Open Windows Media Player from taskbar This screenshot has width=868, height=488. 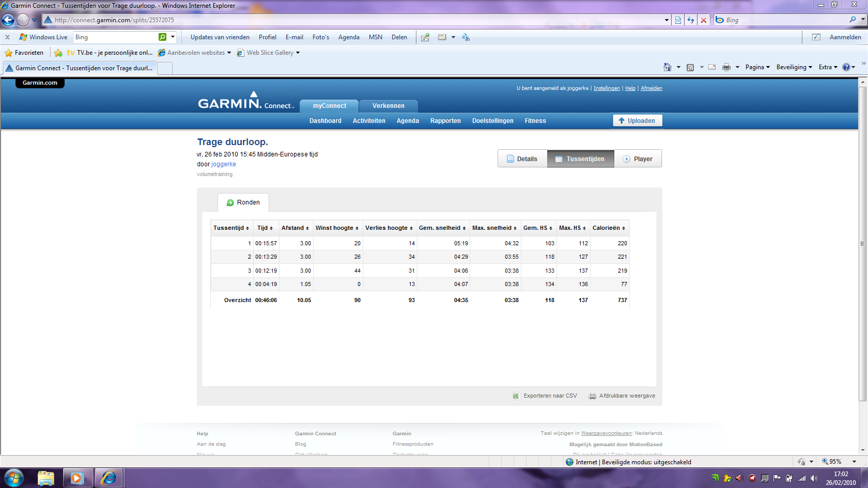(x=77, y=478)
